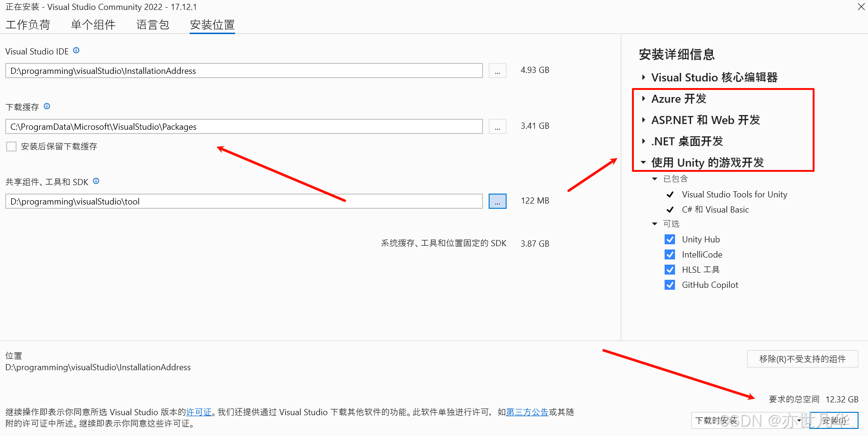Screen dimensions: 868x436
Task: Click the 12.32 GB total space value
Action: [842, 400]
